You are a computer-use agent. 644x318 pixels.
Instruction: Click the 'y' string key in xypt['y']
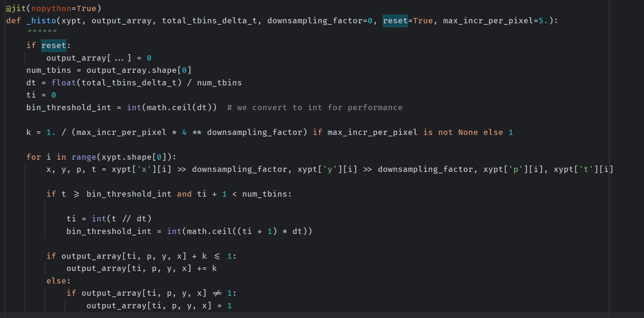330,169
